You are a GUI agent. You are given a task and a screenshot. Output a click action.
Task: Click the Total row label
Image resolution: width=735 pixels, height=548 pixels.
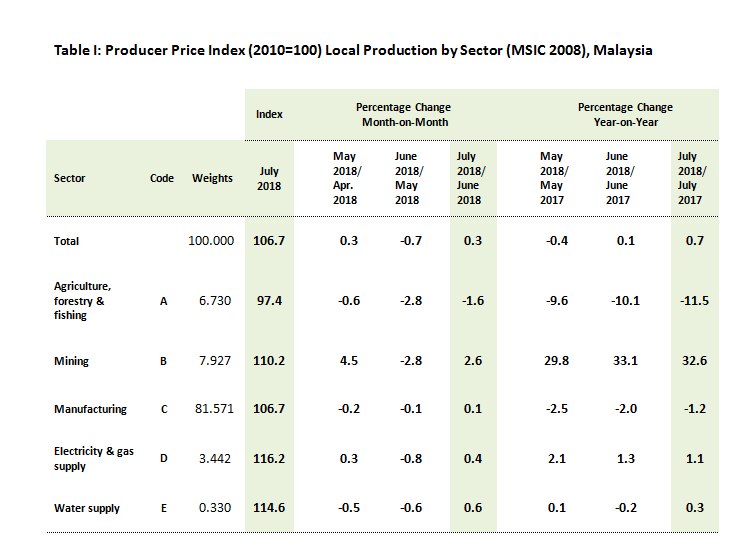[x=67, y=241]
